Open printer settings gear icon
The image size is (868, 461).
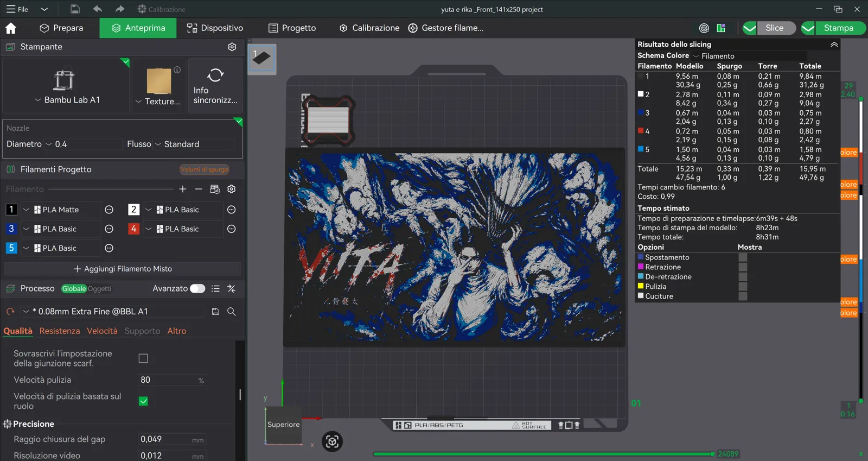(232, 47)
